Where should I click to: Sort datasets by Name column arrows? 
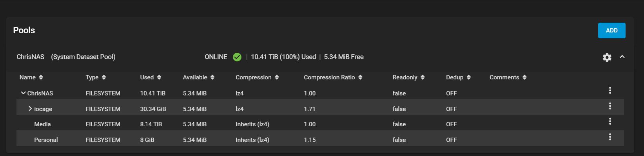pos(41,77)
